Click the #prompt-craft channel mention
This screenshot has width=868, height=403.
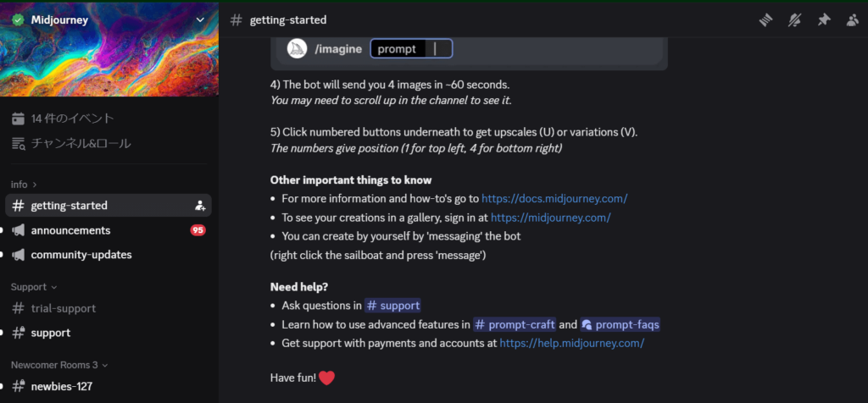click(x=515, y=324)
